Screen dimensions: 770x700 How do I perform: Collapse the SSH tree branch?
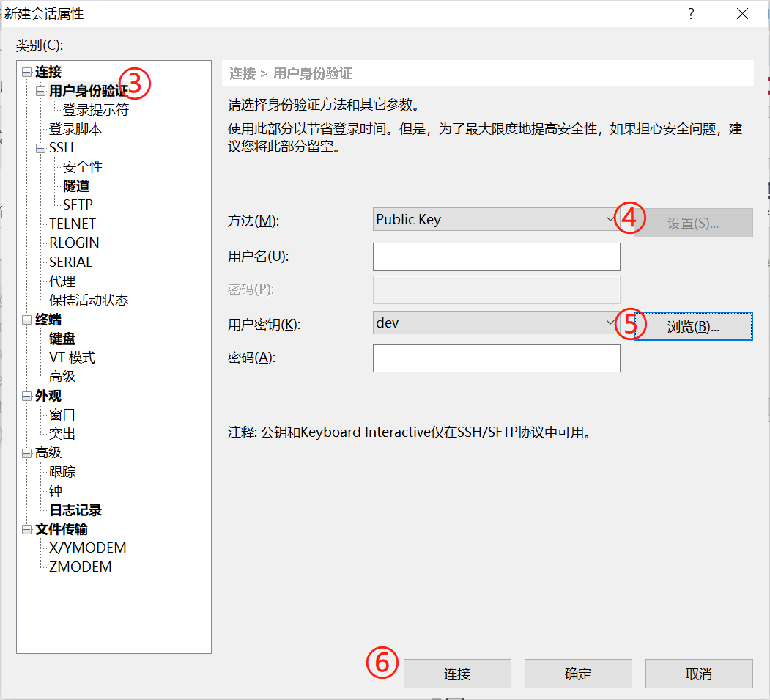(x=39, y=147)
